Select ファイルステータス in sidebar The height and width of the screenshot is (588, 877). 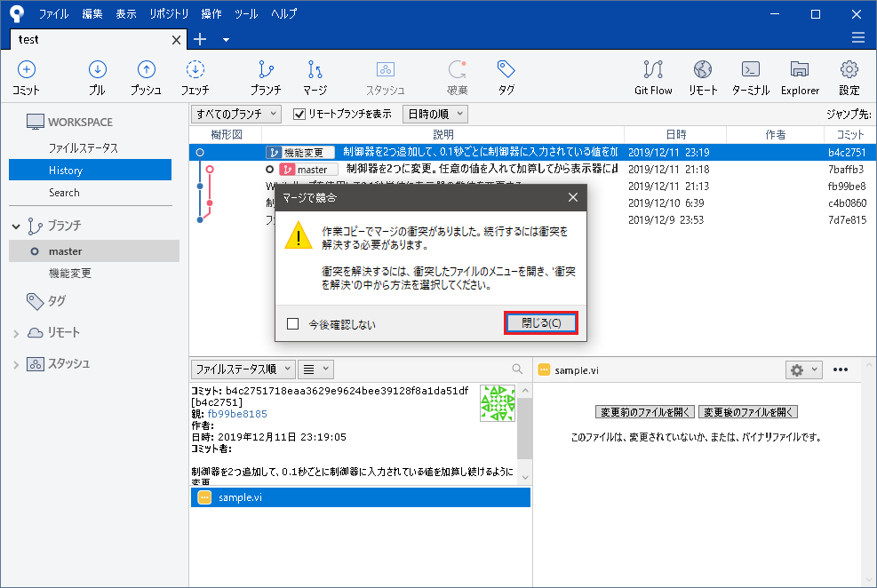point(84,148)
